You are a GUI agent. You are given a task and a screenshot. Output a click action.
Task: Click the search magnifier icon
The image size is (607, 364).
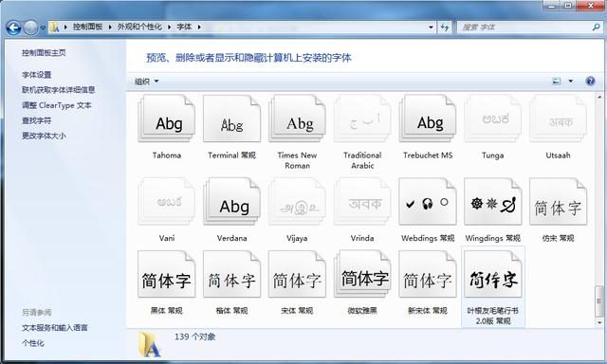597,27
